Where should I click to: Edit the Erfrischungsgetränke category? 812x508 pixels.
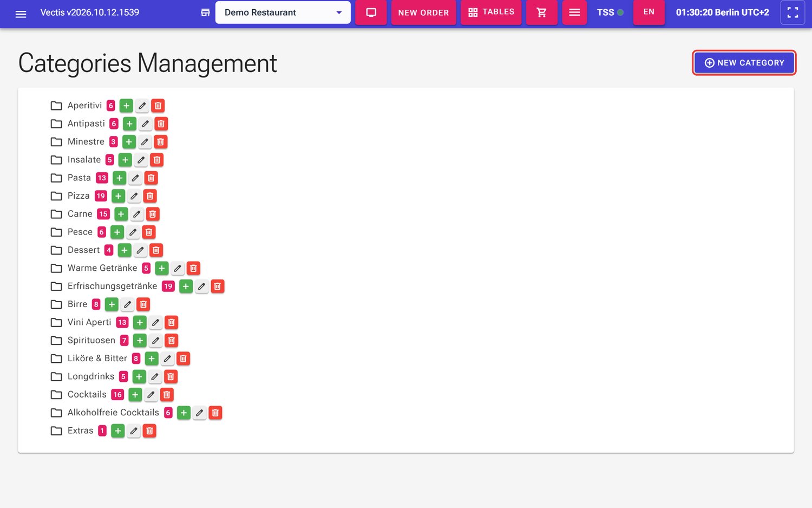point(201,286)
